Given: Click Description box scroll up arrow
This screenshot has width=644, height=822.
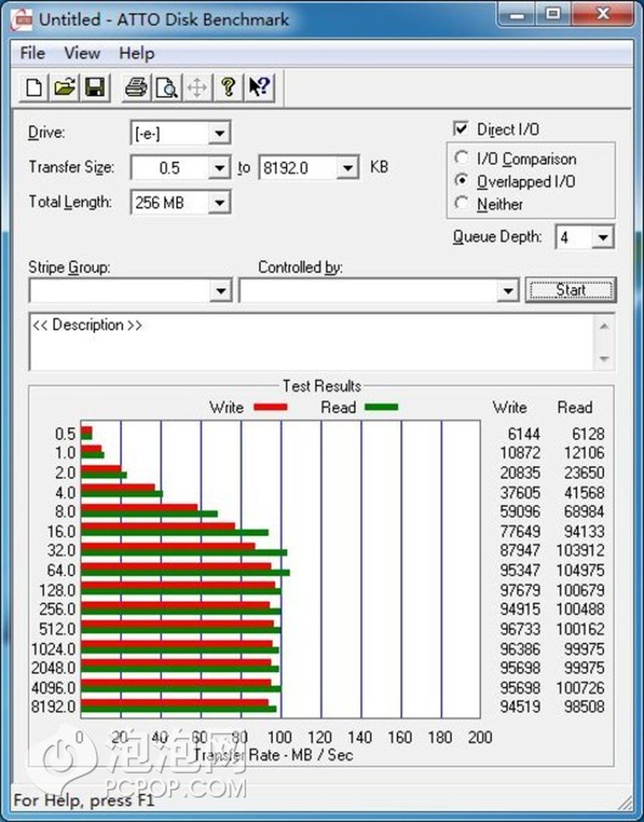Looking at the screenshot, I should point(604,326).
